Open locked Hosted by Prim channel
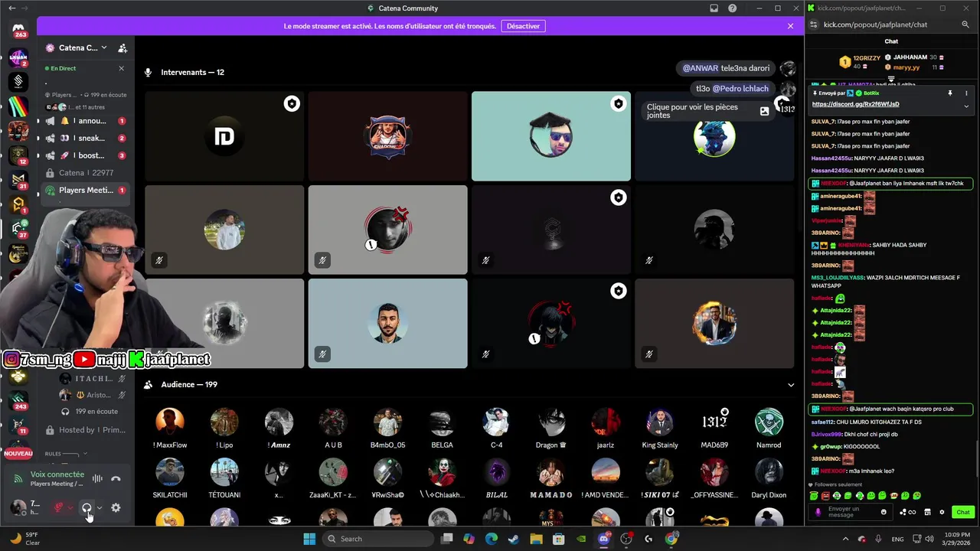The image size is (980, 551). pyautogui.click(x=86, y=430)
